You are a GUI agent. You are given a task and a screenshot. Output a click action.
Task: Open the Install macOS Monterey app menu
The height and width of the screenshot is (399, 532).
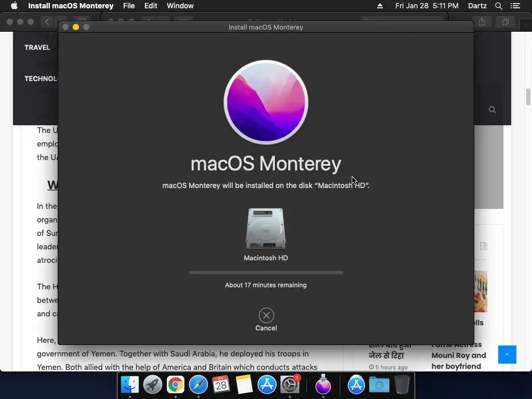click(71, 6)
